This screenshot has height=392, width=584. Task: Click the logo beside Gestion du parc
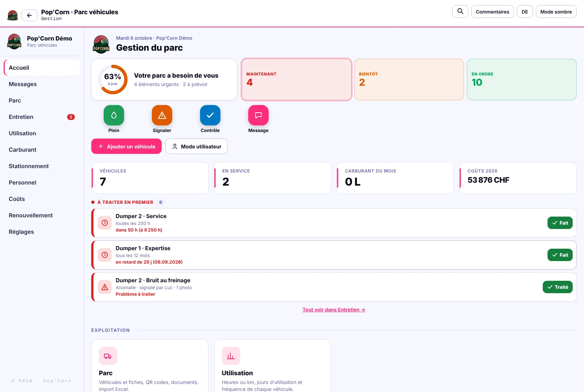click(101, 44)
